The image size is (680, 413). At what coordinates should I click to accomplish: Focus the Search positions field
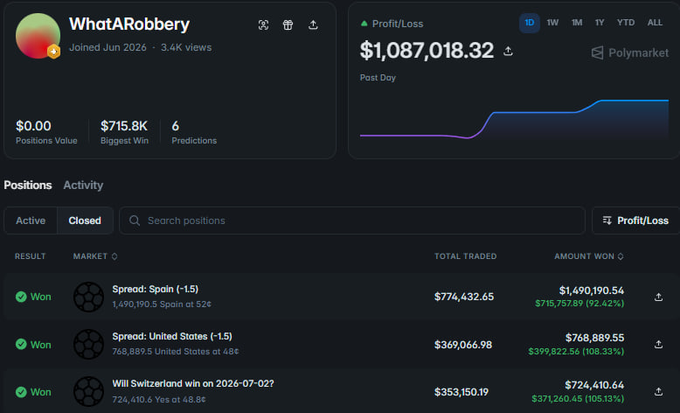352,220
